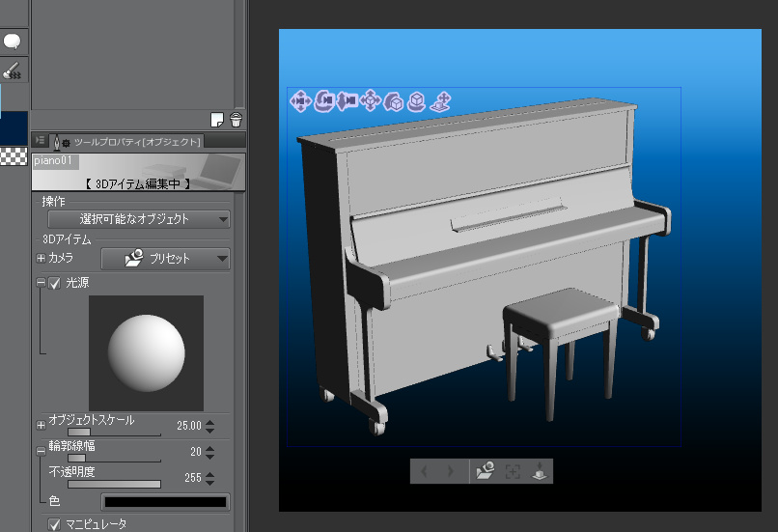778x532 pixels.
Task: Open the 選択可能なオブジェクト dropdown
Action: point(139,219)
